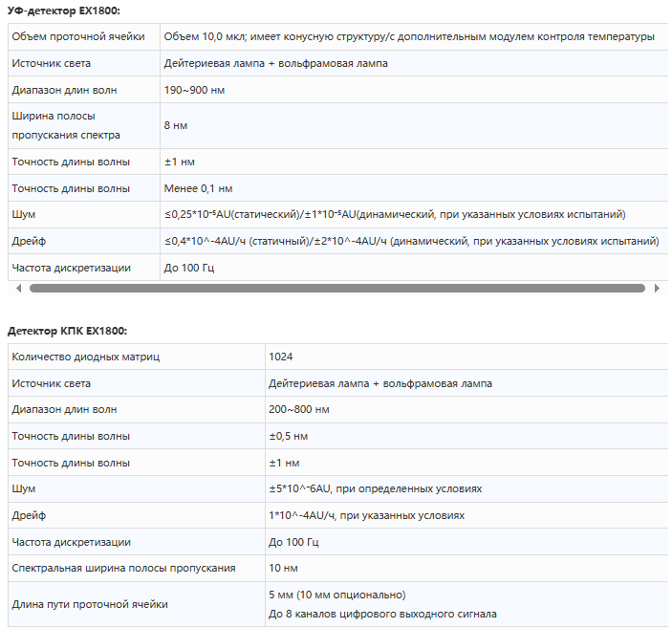This screenshot has height=628, width=672.
Task: Click "До 8 каналов цифрового выходного сигнала" text
Action: [382, 614]
